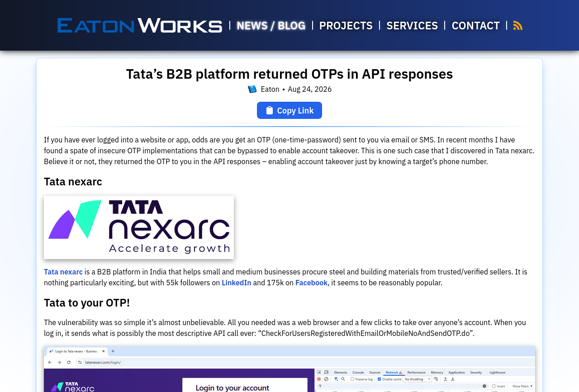The image size is (579, 392).
Task: Click the search magnifier icon in DevTools
Action: click(x=343, y=379)
